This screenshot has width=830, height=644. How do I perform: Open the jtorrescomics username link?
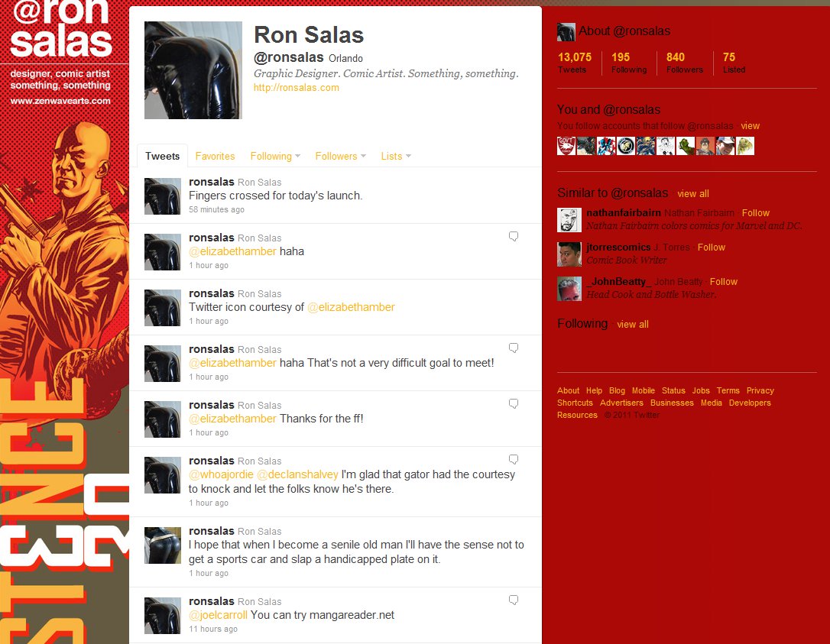coord(618,247)
